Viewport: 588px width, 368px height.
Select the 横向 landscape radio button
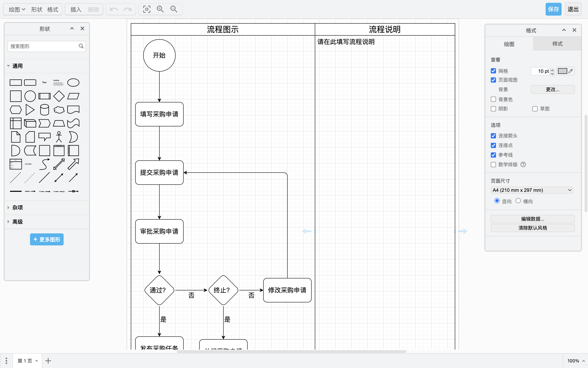pyautogui.click(x=518, y=201)
